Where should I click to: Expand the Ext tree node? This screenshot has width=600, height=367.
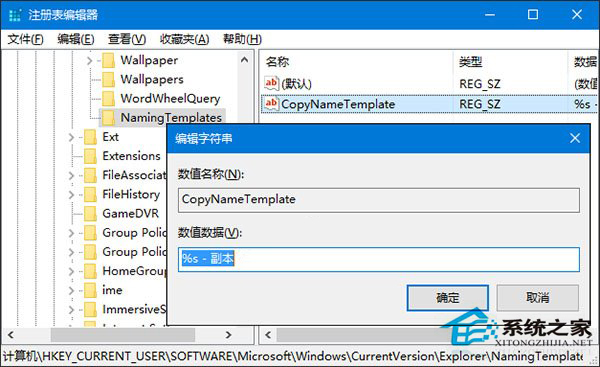[71, 137]
